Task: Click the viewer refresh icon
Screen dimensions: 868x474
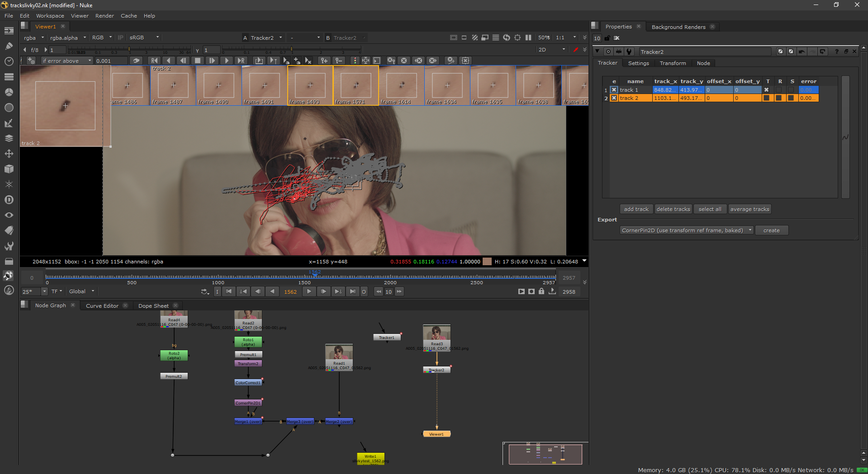Action: [x=506, y=38]
